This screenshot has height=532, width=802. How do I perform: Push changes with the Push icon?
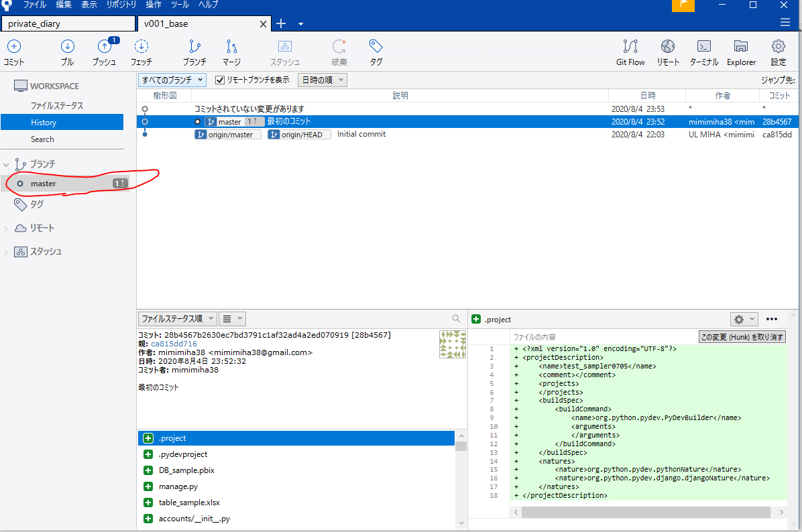pyautogui.click(x=105, y=52)
